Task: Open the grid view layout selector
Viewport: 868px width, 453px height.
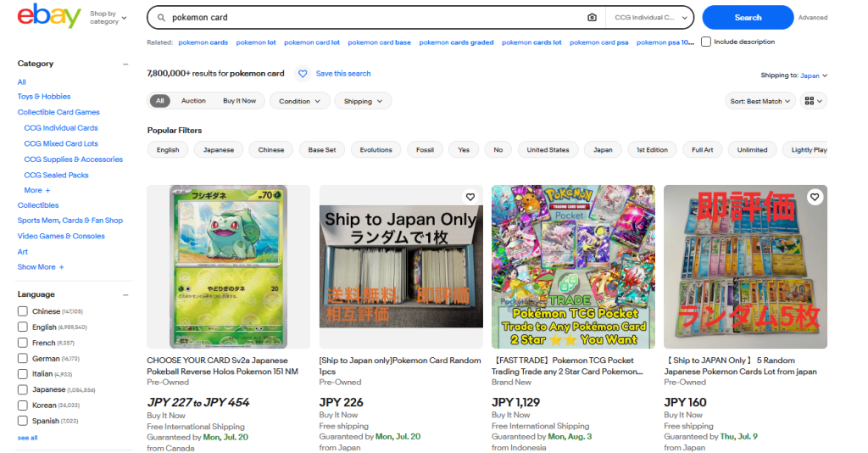Action: [813, 101]
